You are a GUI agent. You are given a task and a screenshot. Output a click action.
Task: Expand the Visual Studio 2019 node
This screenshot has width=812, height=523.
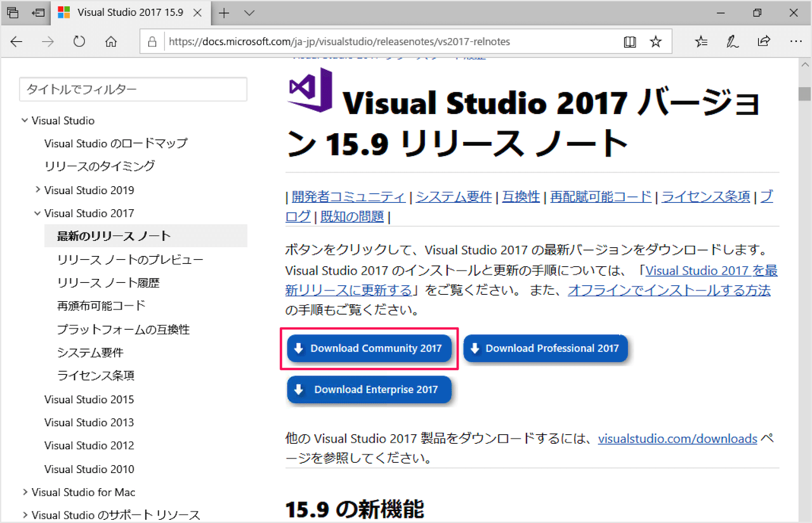[x=37, y=190]
